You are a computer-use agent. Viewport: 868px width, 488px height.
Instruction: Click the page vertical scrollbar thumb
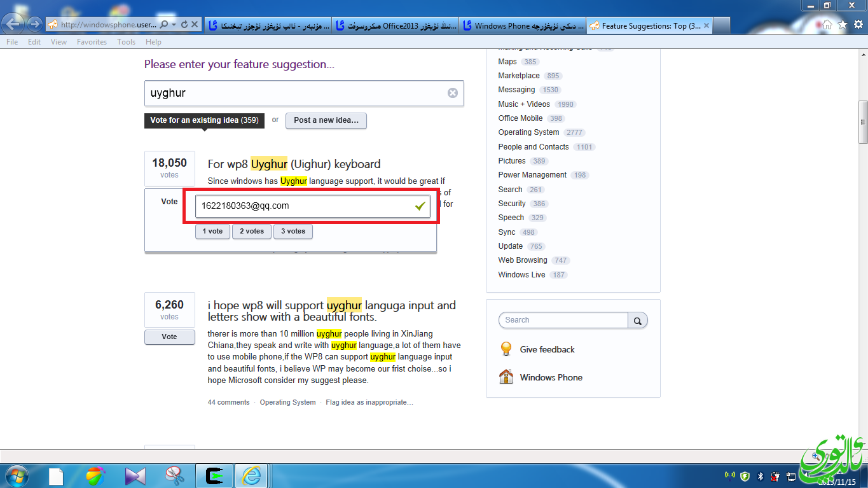(x=863, y=122)
